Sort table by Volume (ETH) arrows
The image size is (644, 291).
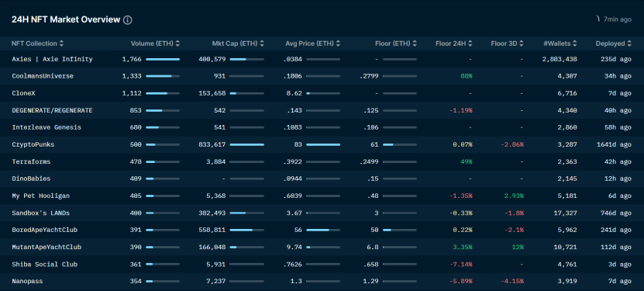[177, 43]
